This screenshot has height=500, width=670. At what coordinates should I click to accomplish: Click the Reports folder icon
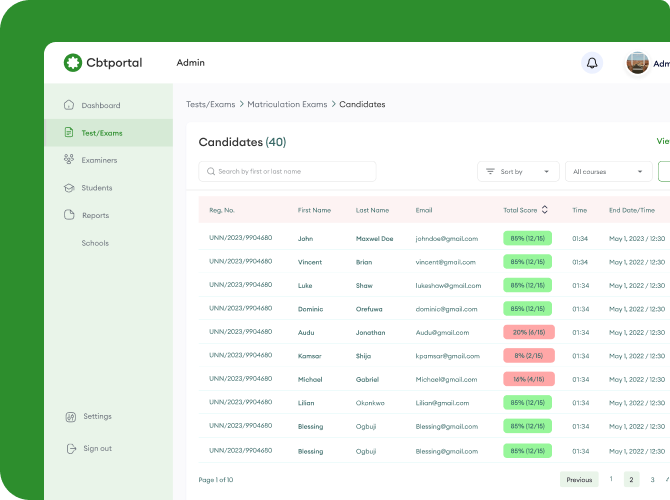click(69, 215)
